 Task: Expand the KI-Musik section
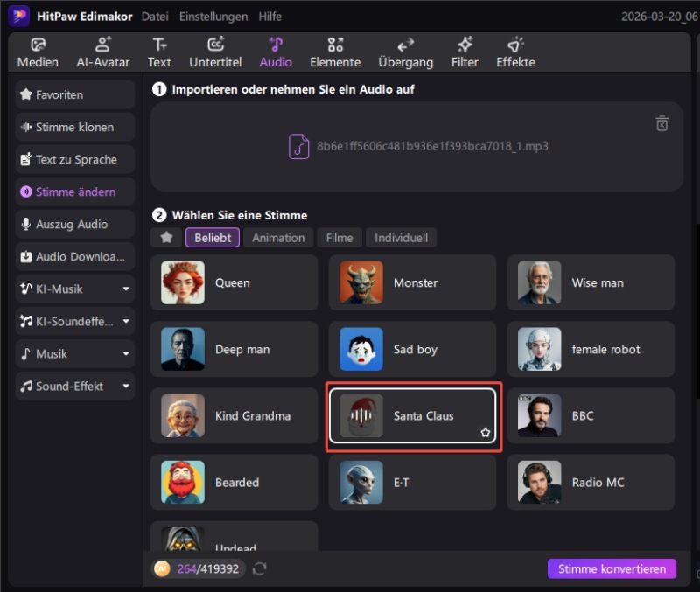pos(126,289)
